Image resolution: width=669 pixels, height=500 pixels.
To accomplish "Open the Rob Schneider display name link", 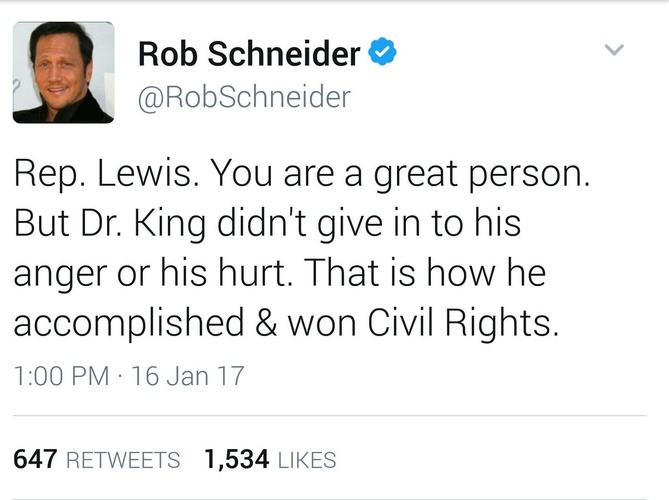I will [250, 54].
